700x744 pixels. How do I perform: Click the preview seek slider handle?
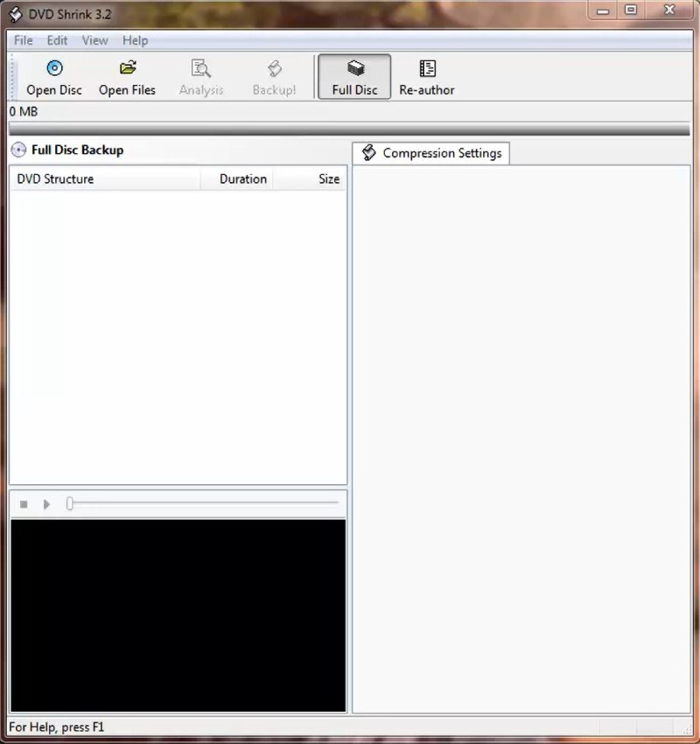tap(70, 503)
